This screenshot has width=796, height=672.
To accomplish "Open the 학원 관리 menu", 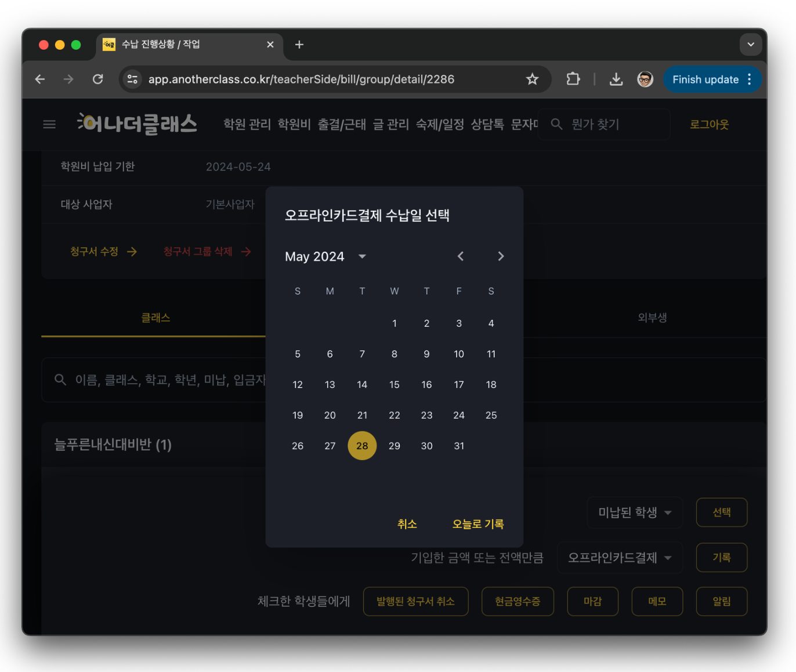I will (x=247, y=124).
